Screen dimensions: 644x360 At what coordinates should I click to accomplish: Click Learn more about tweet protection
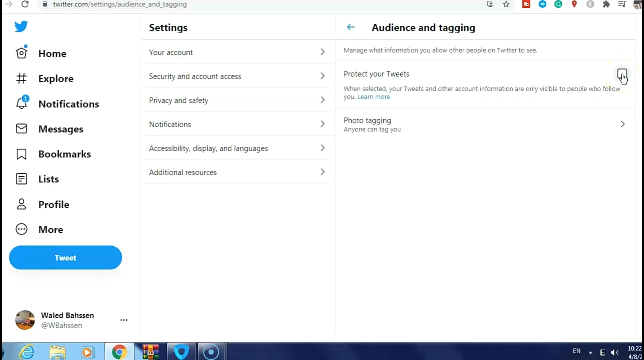[x=374, y=96]
